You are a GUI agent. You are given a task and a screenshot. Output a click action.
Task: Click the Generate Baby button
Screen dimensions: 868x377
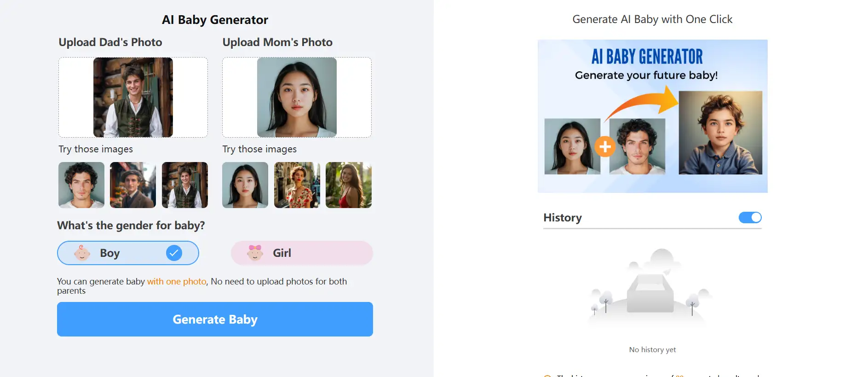(x=215, y=319)
